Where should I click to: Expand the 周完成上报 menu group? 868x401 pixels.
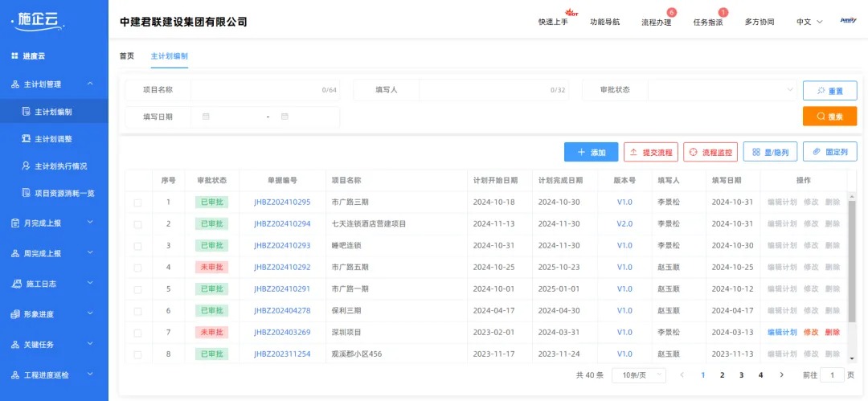point(90,252)
